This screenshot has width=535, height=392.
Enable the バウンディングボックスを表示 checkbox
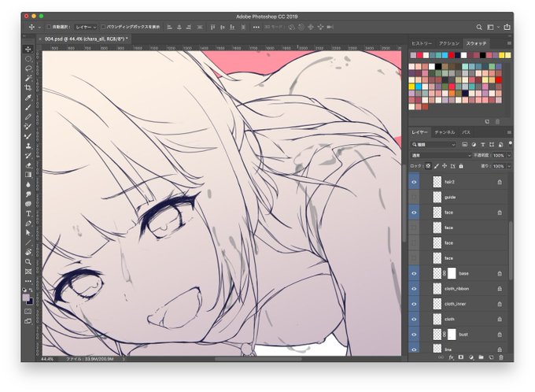pos(103,27)
